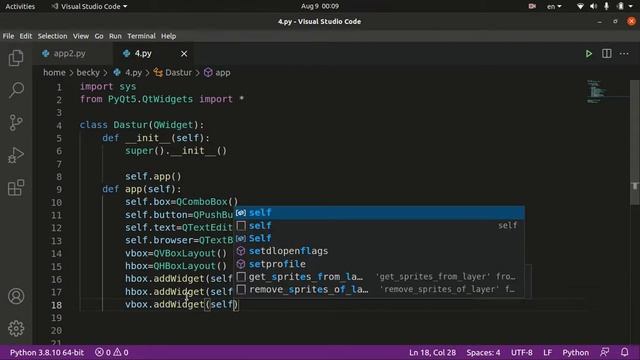Pick 'get_sprites_from_la…' suggestion
This screenshot has height=360, width=640.
379,277
